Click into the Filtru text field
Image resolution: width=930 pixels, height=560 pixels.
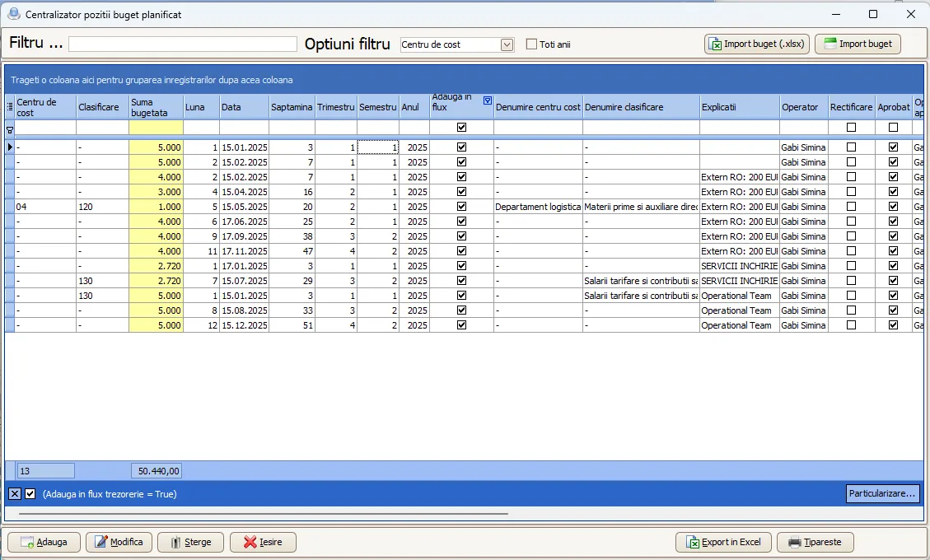pyautogui.click(x=183, y=44)
